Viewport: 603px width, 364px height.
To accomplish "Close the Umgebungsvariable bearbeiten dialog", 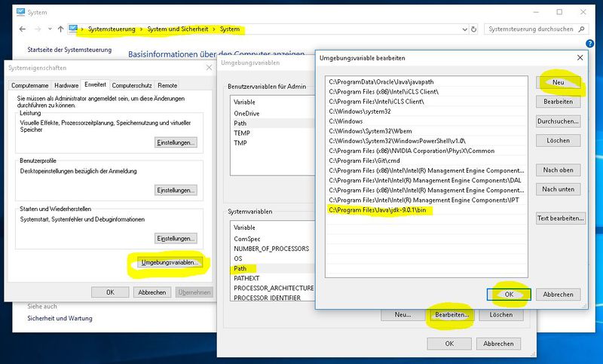I will pyautogui.click(x=580, y=58).
